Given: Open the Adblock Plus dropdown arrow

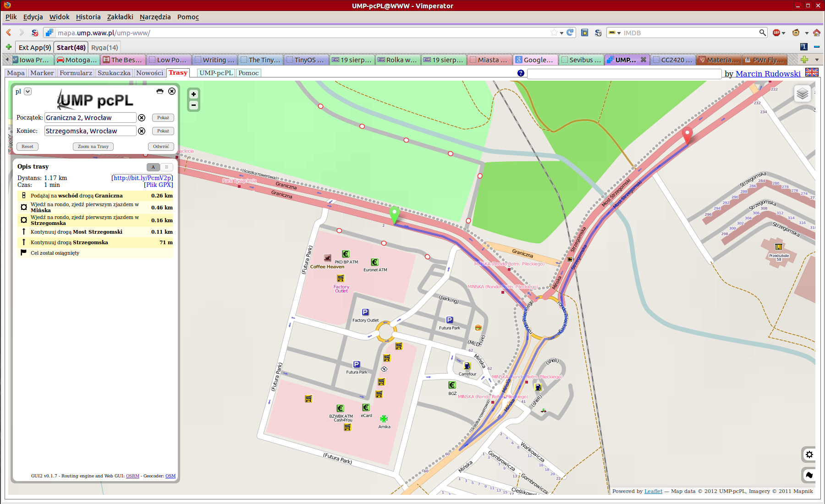Looking at the screenshot, I should (783, 33).
